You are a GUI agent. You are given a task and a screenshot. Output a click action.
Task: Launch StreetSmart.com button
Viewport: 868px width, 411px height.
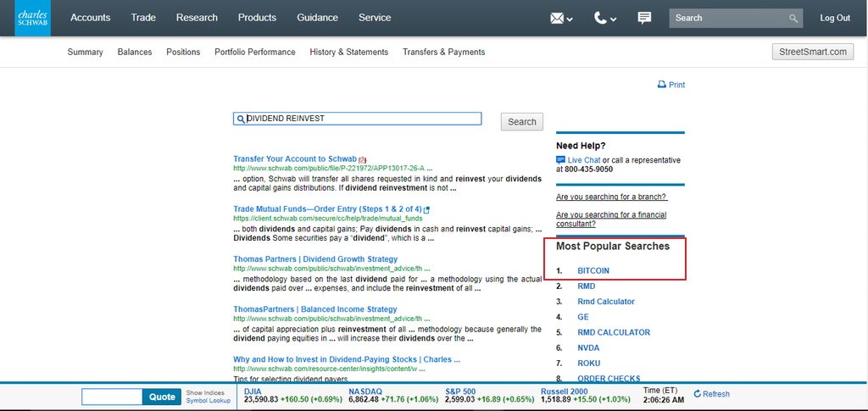[x=813, y=52]
